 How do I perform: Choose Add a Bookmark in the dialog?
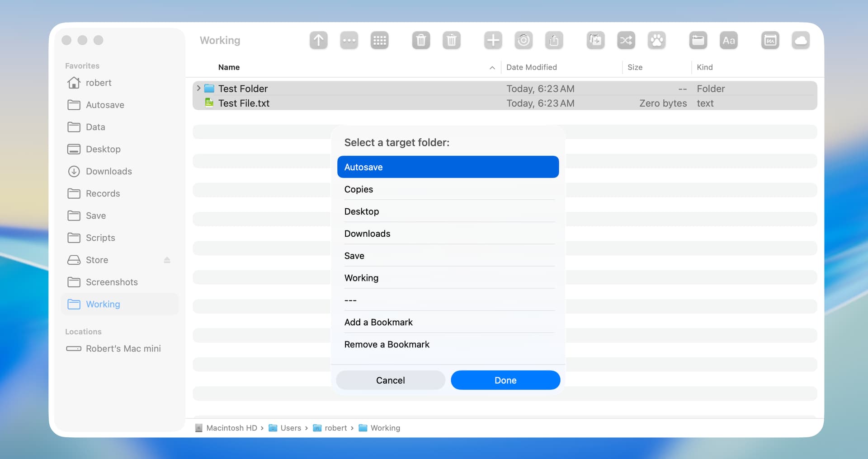[378, 322]
